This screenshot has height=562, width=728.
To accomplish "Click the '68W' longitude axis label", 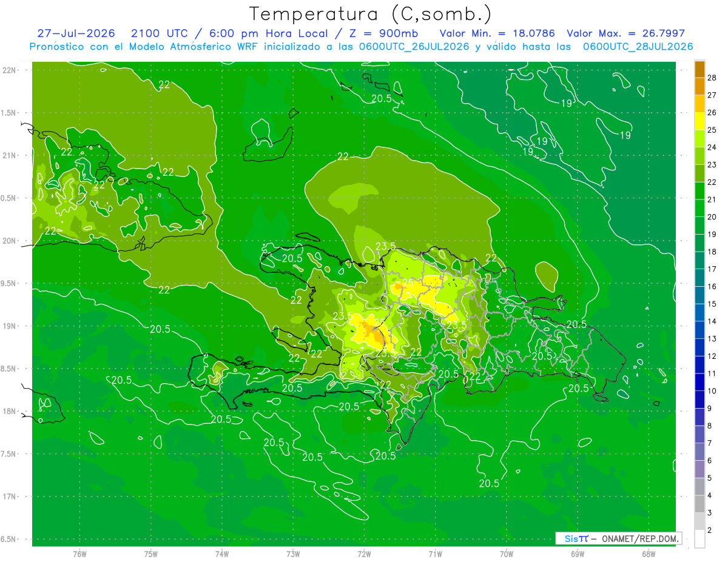I will 649,554.
